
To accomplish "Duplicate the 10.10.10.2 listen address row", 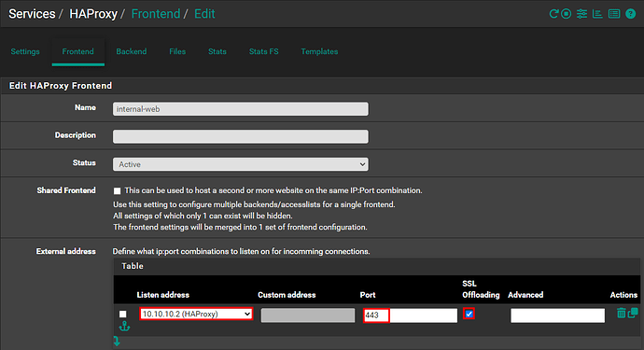I will [x=633, y=313].
